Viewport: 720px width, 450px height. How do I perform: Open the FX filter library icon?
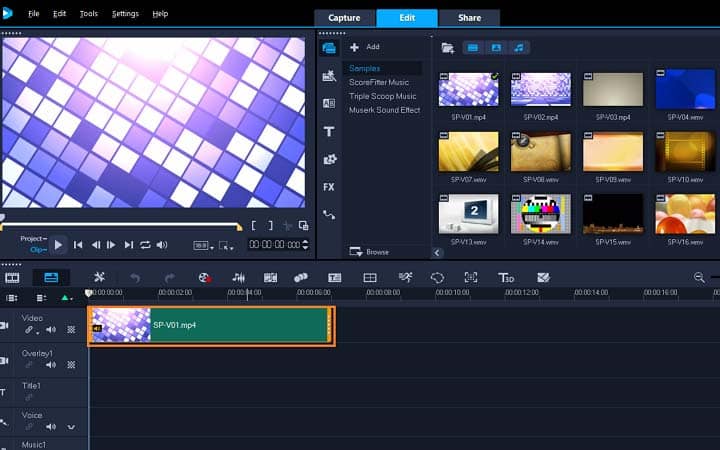click(329, 187)
